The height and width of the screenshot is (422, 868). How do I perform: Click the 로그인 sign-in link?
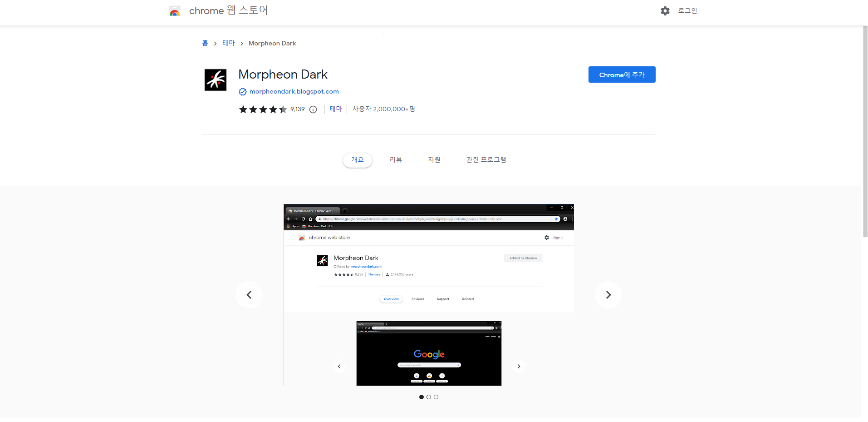tap(687, 11)
